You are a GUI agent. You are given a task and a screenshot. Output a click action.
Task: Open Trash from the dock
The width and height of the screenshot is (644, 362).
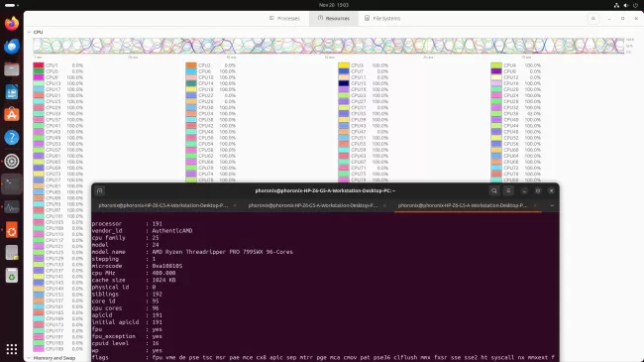[12, 276]
